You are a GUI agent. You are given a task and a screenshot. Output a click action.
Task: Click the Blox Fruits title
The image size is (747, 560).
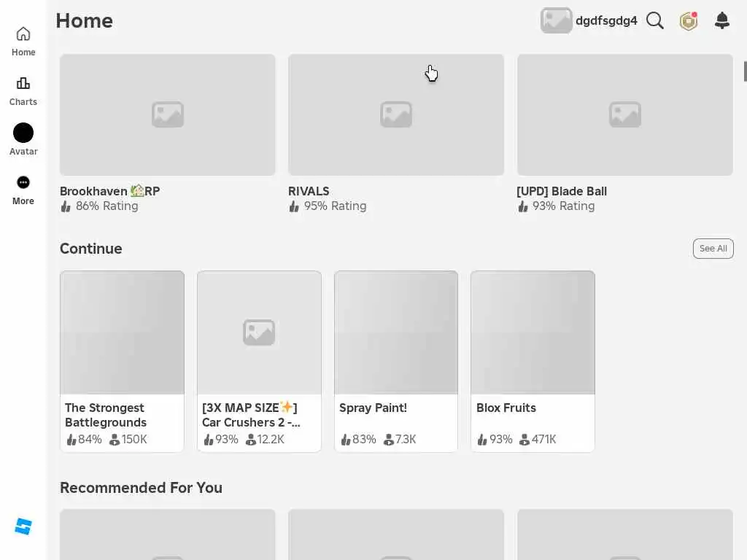506,408
